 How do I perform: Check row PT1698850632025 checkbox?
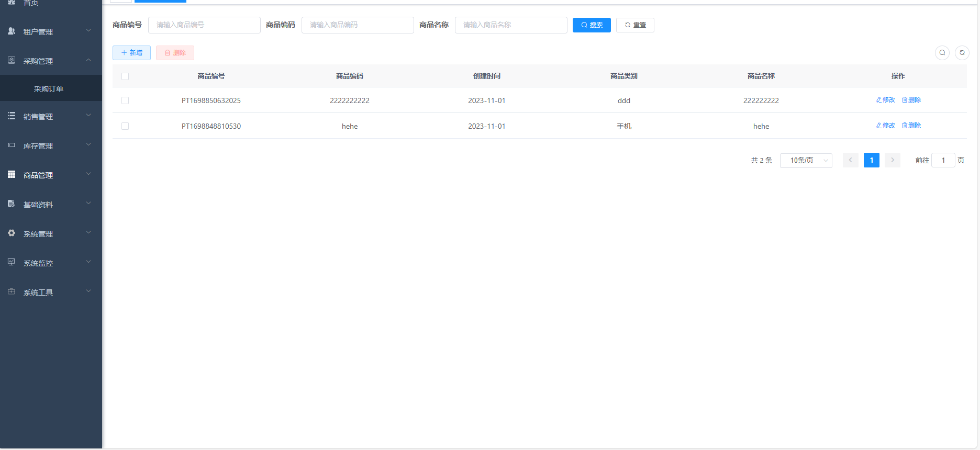click(125, 100)
